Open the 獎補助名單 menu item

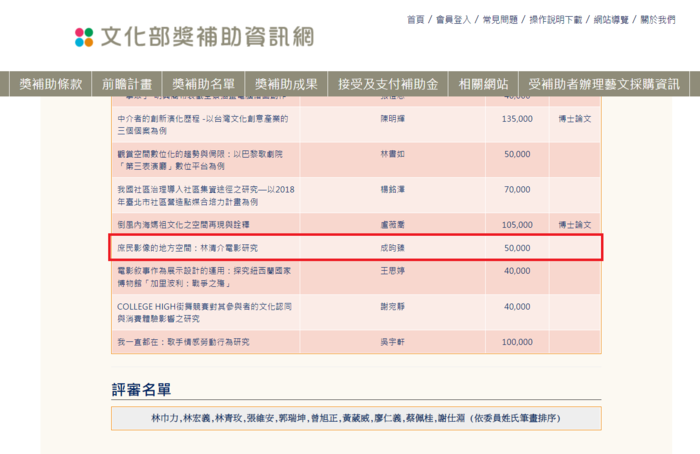[x=203, y=84]
